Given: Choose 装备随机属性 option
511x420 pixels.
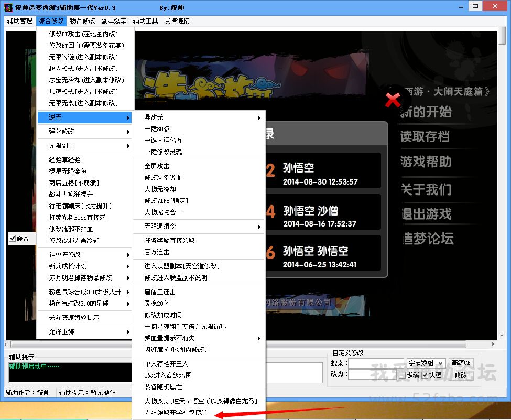Looking at the screenshot, I should 199,387.
